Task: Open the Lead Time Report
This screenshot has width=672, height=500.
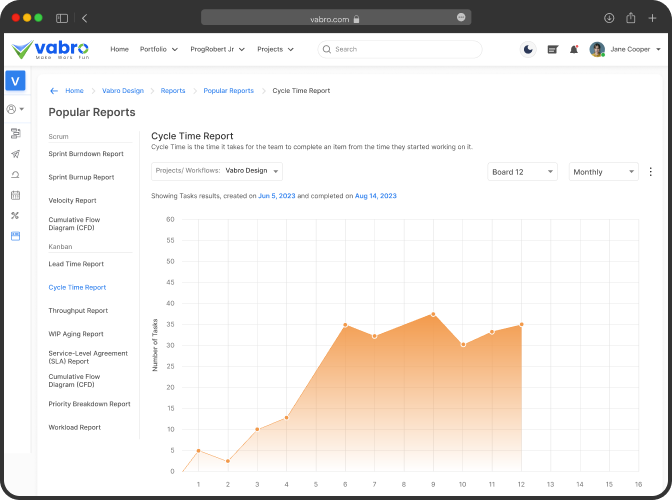Action: (76, 264)
